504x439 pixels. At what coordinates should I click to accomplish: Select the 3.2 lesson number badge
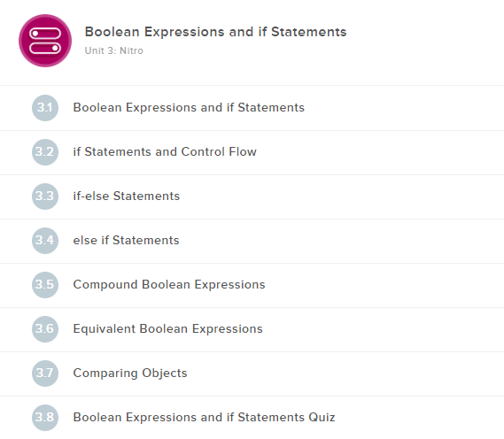pos(45,152)
